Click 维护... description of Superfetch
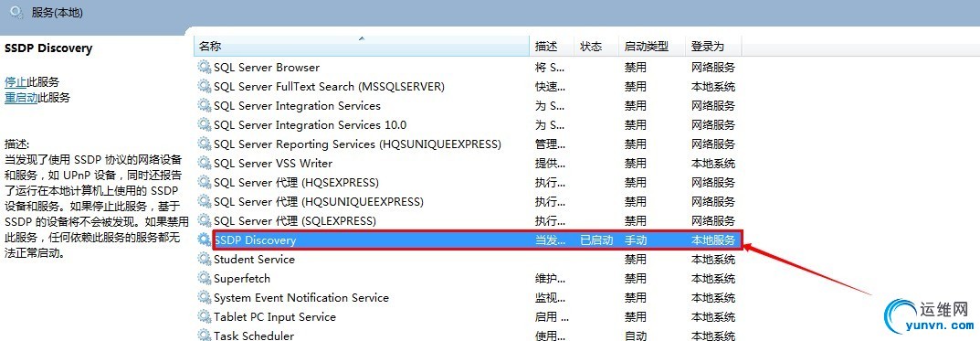 [x=551, y=279]
